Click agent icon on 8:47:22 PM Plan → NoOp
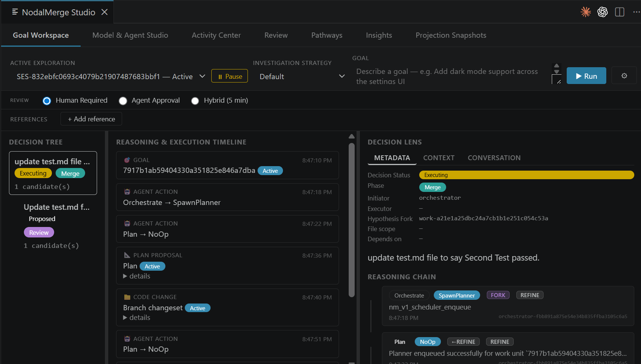 tap(127, 223)
